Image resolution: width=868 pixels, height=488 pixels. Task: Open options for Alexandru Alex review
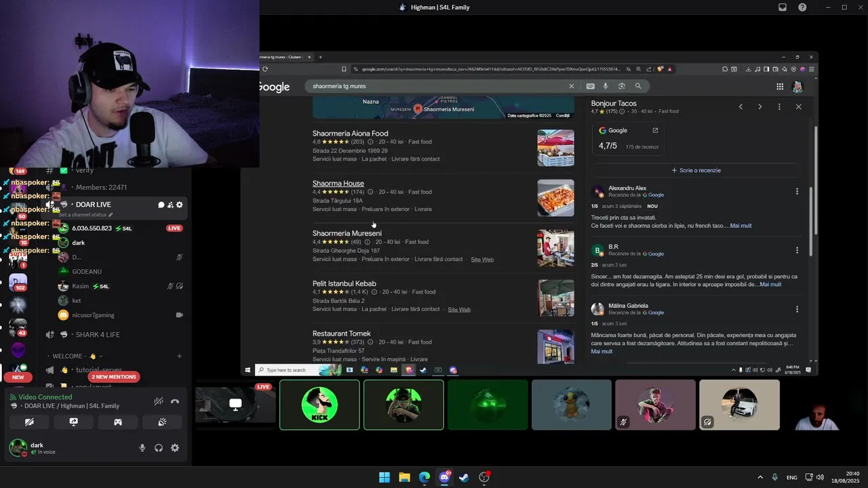click(x=797, y=191)
